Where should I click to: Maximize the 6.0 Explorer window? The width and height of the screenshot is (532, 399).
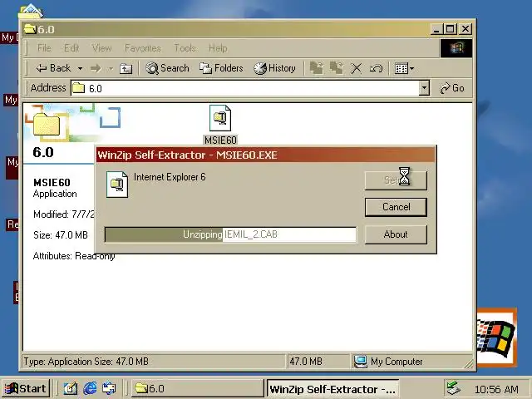click(x=451, y=30)
